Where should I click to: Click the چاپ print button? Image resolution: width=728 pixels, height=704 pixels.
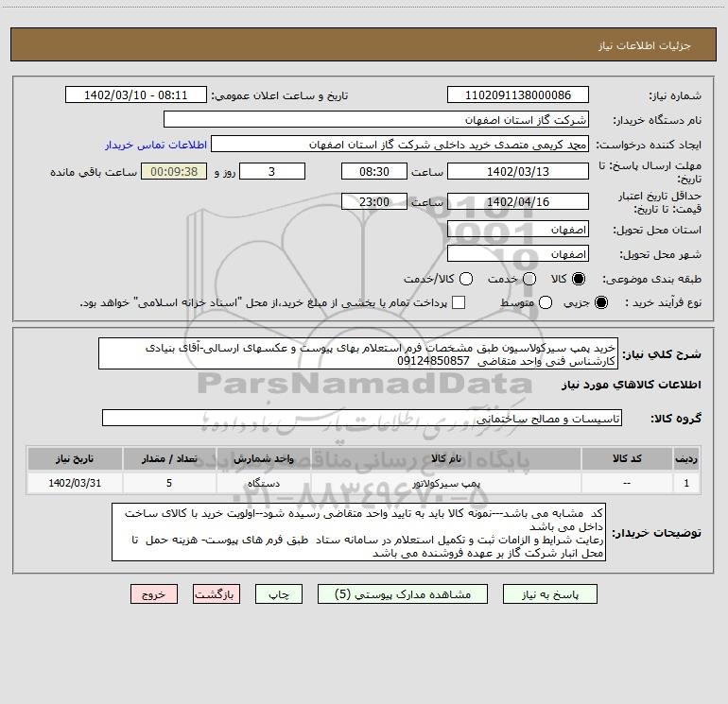click(279, 594)
